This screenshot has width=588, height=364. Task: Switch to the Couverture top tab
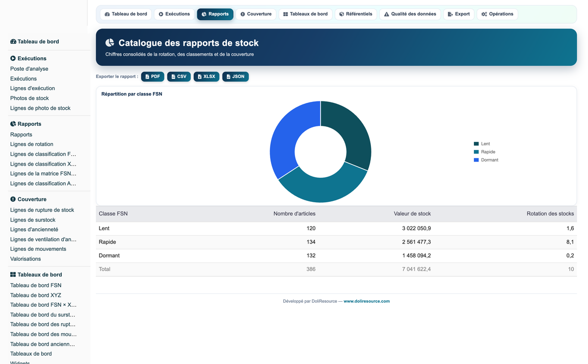256,14
